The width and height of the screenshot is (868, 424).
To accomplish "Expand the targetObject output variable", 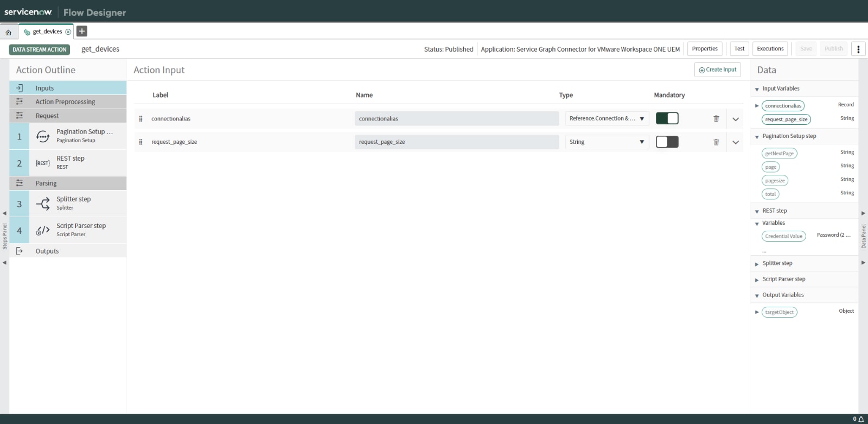I will coord(757,312).
